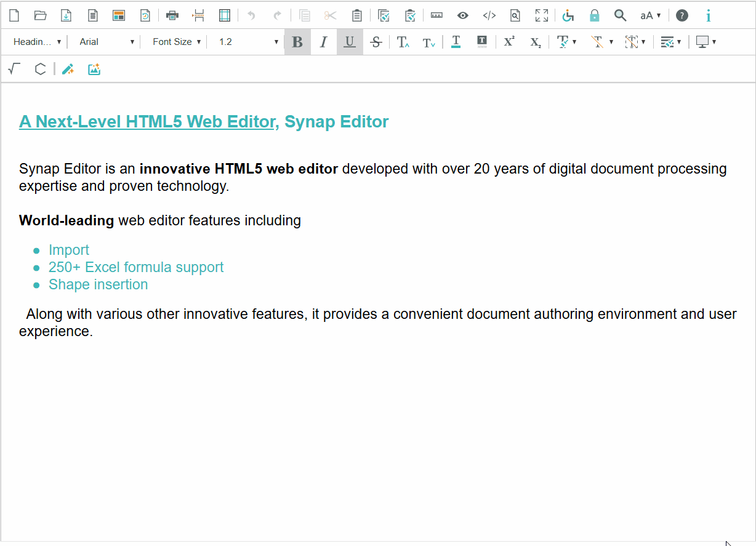Show editor info with the i icon
Image resolution: width=756 pixels, height=546 pixels.
(709, 15)
